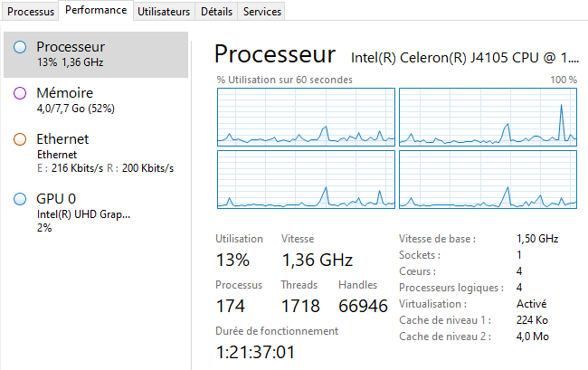The height and width of the screenshot is (370, 588).
Task: Click the orange Ethernet circle icon
Action: pos(20,139)
